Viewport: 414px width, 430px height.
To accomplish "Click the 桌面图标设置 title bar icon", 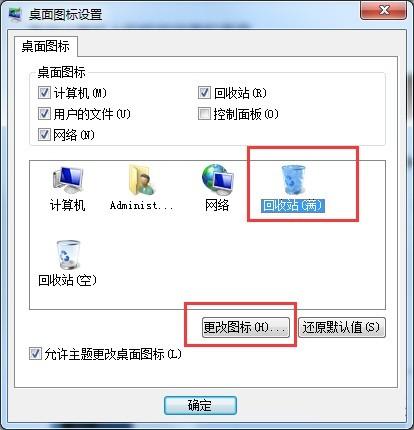I will 15,14.
